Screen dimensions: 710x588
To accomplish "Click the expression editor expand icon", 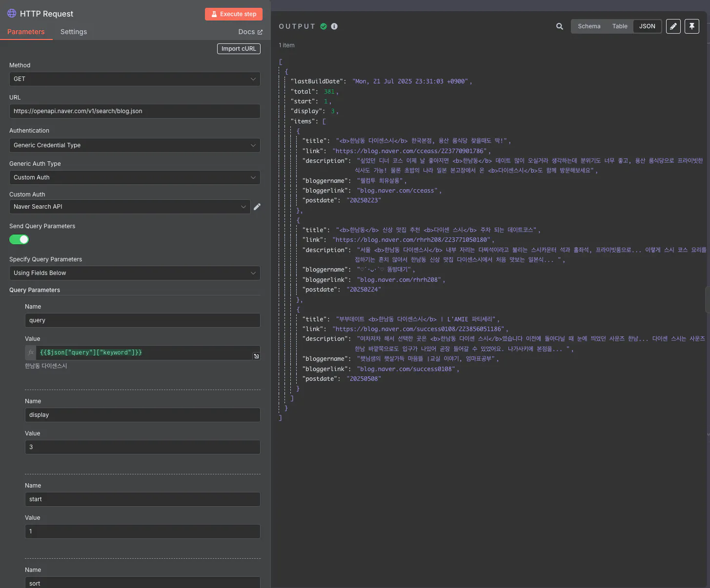I will point(256,356).
